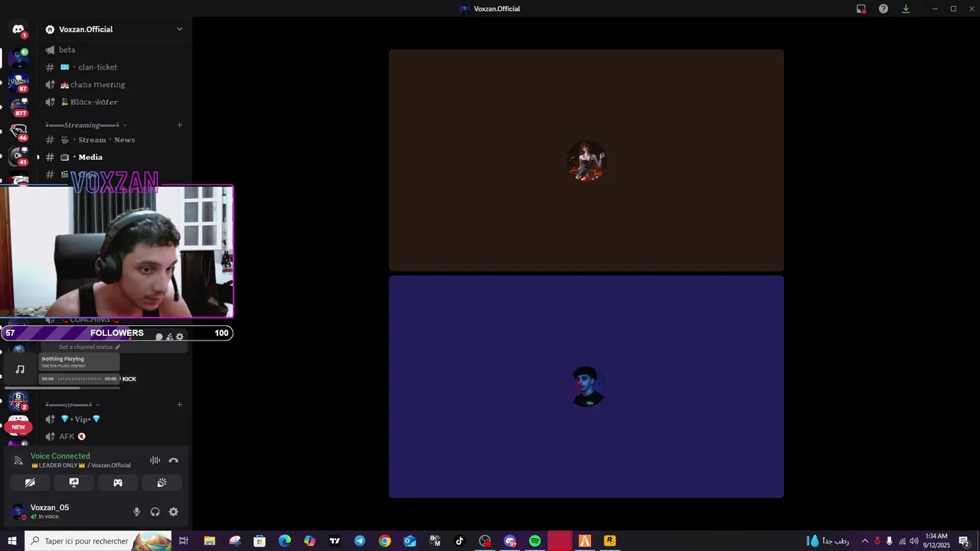This screenshot has width=980, height=551.
Task: Open followers overlay chat bubble icon
Action: pyautogui.click(x=159, y=337)
